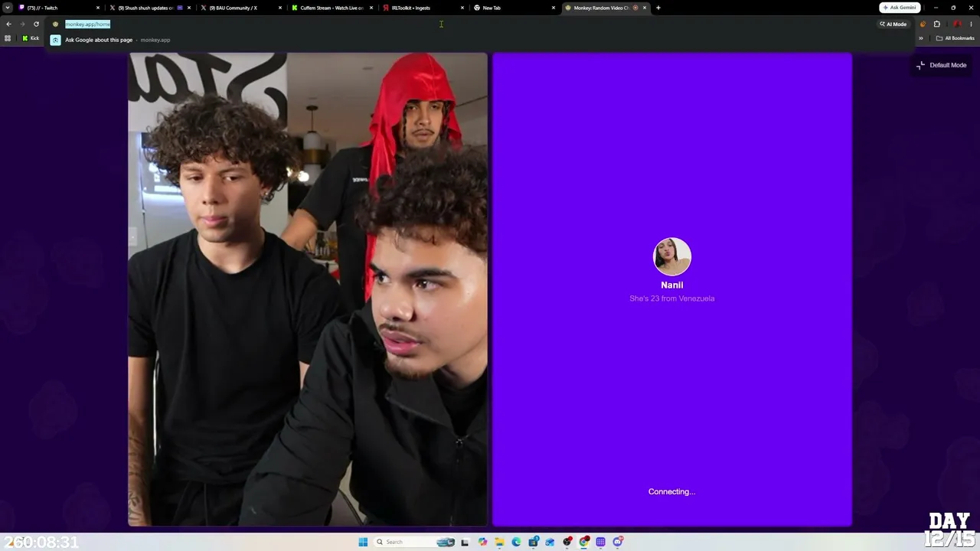Open Copilot from the taskbar

(x=482, y=542)
